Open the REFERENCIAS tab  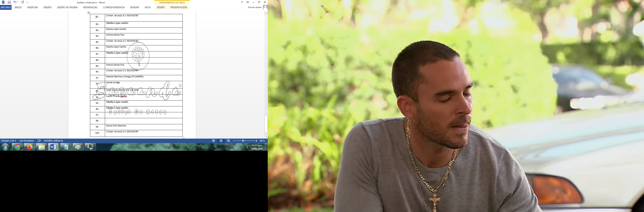click(x=90, y=7)
